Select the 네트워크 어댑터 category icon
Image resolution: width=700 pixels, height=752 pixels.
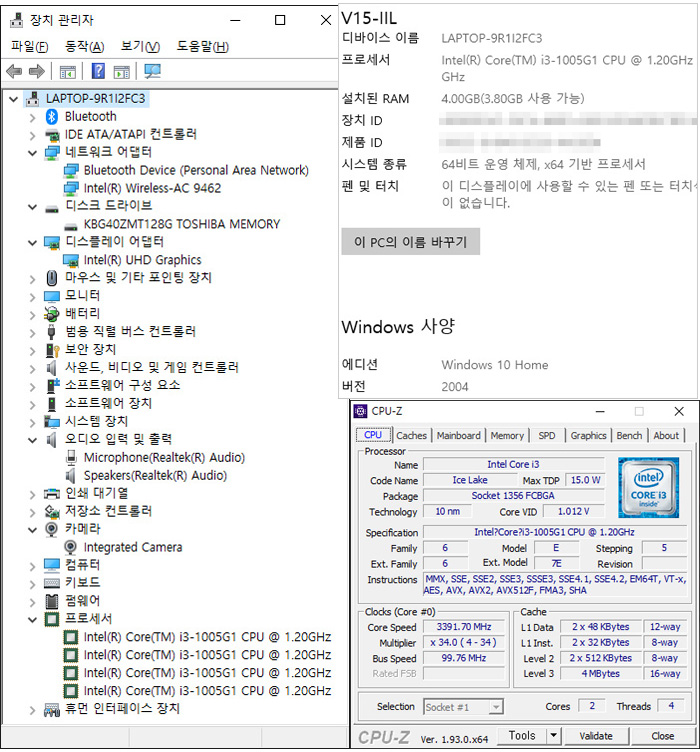52,153
